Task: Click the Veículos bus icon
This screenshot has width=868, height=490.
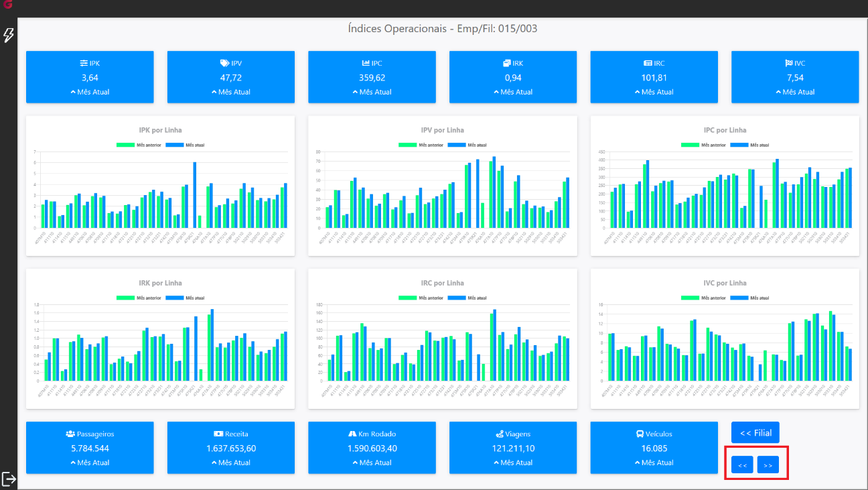Action: click(x=640, y=434)
